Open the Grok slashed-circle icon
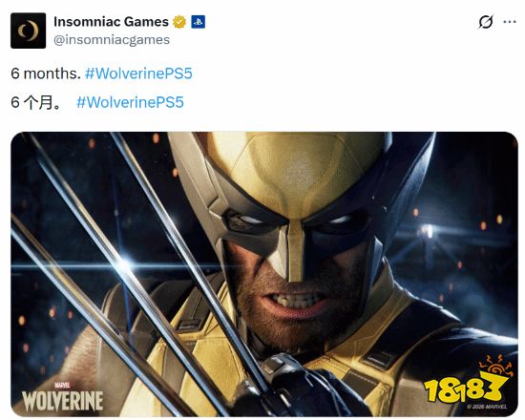The image size is (525, 420). tap(486, 22)
